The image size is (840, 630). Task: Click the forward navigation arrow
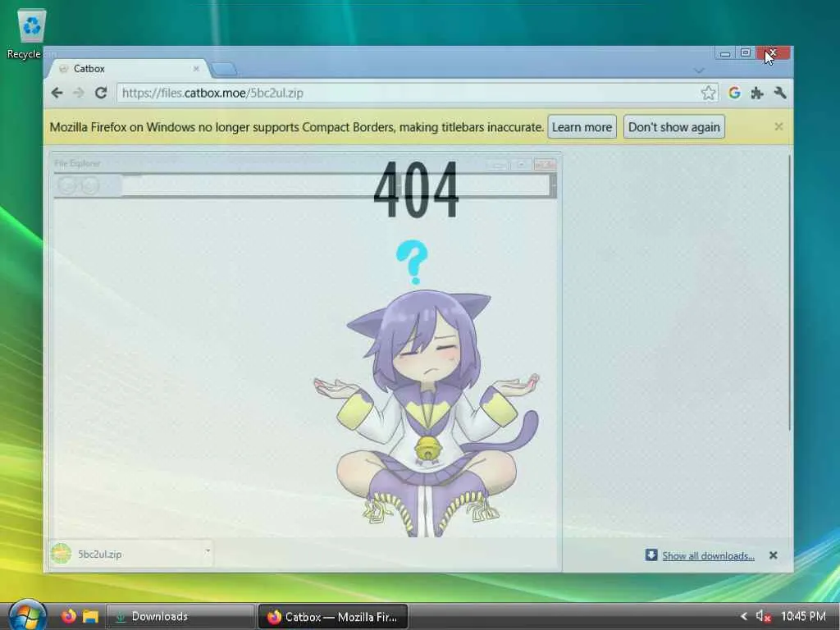coord(79,93)
